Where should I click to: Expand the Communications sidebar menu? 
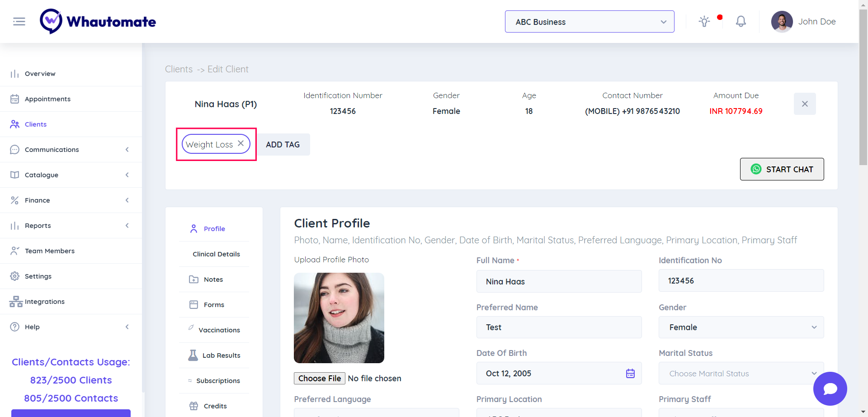point(71,150)
